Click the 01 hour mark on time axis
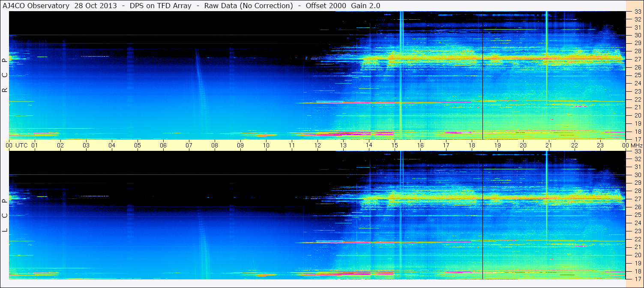The width and height of the screenshot is (644, 288). point(35,145)
